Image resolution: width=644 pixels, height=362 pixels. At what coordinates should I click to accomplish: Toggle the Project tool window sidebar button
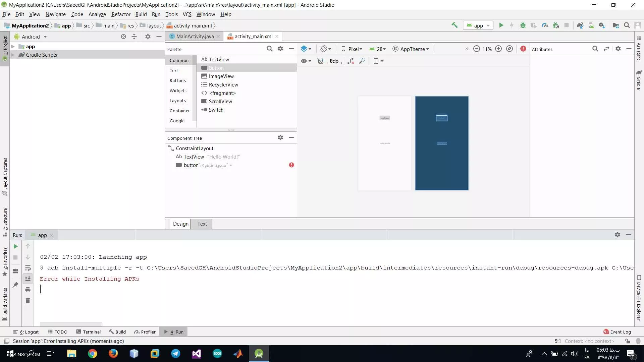pos(5,49)
